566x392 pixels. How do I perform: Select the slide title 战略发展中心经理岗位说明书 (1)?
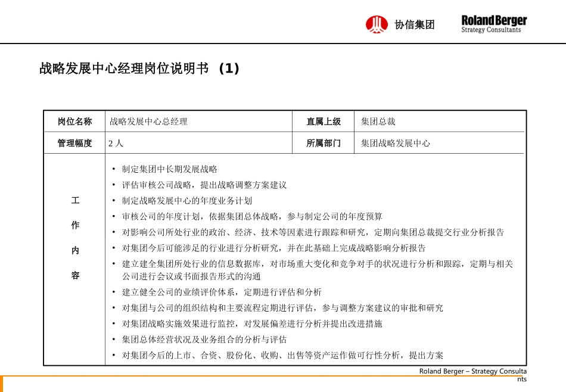pos(139,69)
